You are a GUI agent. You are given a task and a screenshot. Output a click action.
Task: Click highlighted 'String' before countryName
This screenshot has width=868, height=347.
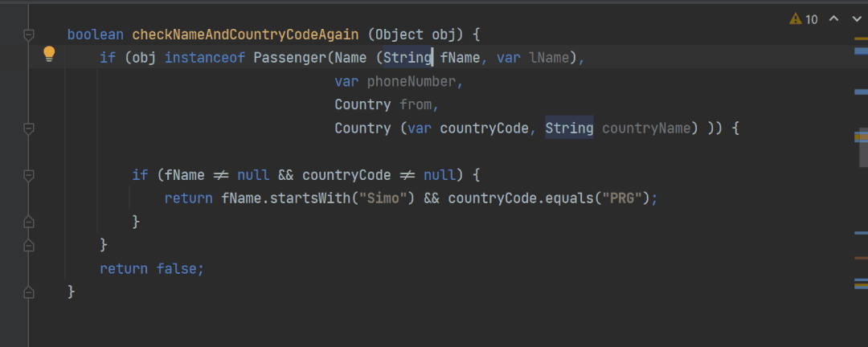tap(569, 129)
